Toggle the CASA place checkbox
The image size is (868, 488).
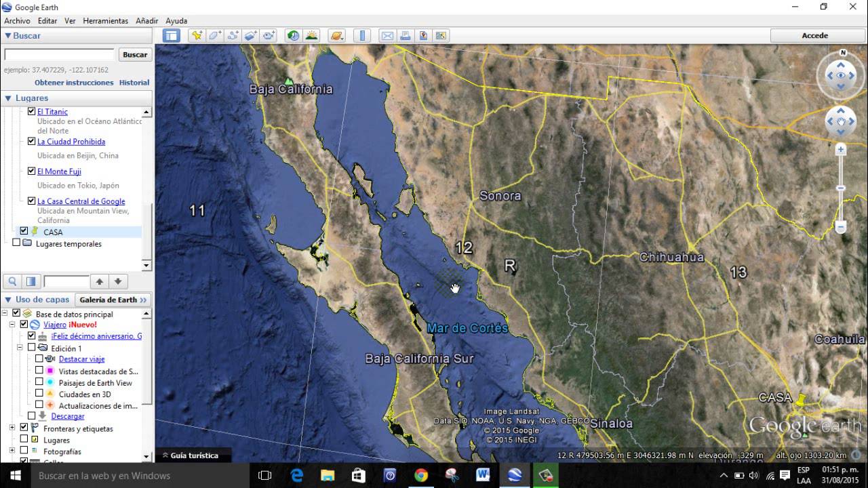coord(24,231)
